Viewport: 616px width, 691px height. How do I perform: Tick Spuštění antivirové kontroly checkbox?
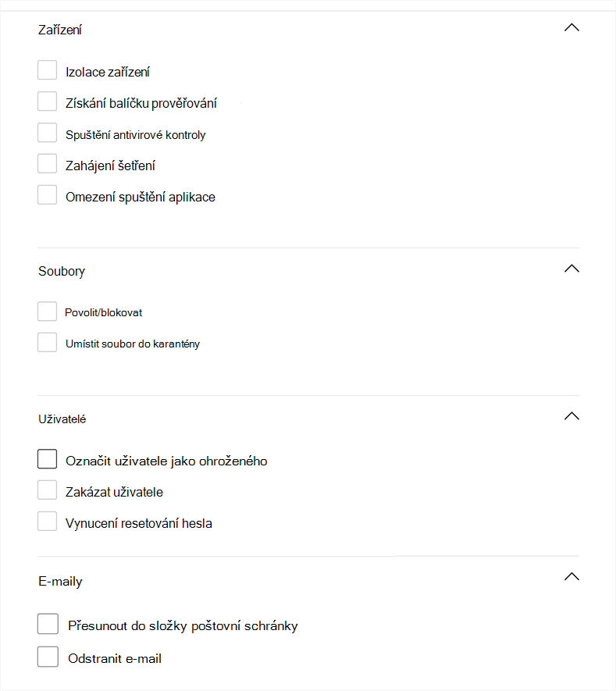click(48, 133)
